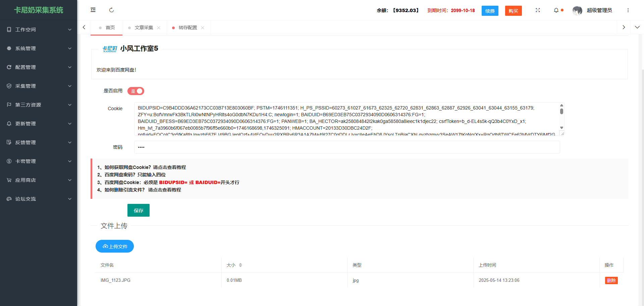Click the 采集管理 shield icon
This screenshot has width=644, height=306.
pyautogui.click(x=9, y=86)
